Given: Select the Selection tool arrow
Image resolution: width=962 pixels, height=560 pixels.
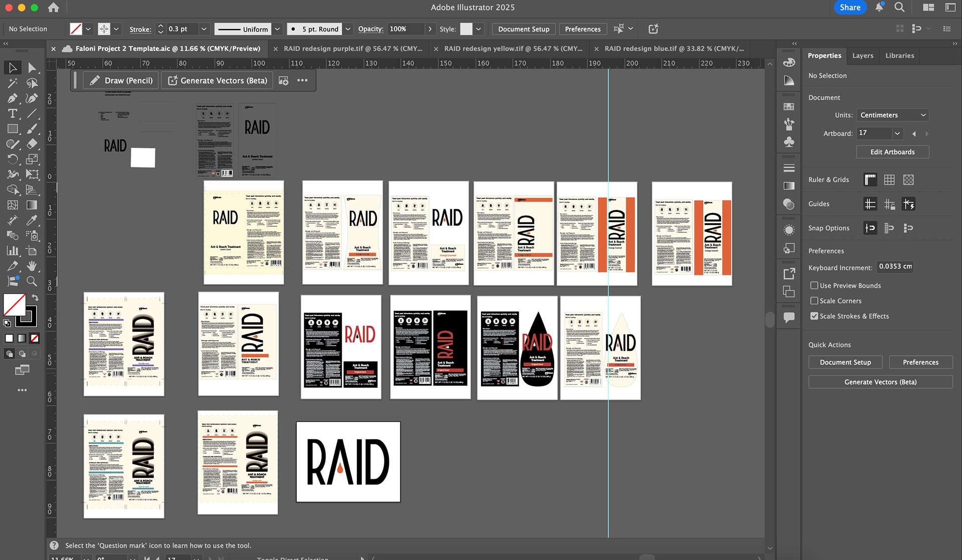Looking at the screenshot, I should [x=13, y=68].
